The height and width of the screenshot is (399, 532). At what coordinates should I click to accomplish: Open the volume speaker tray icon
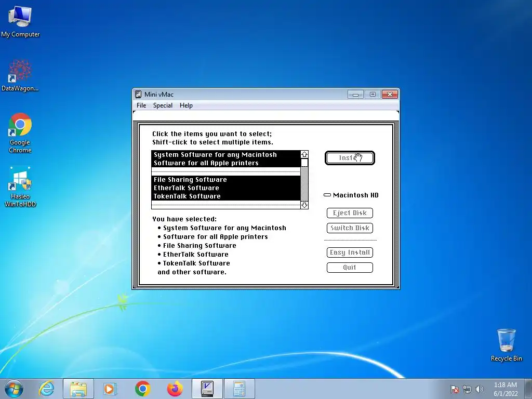[480, 389]
